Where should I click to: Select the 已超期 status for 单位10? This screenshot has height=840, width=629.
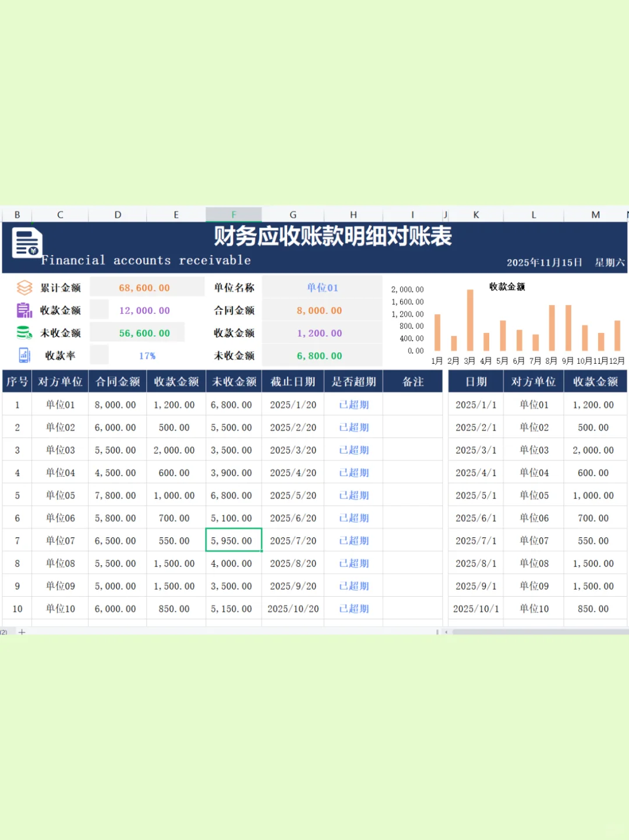pos(352,608)
